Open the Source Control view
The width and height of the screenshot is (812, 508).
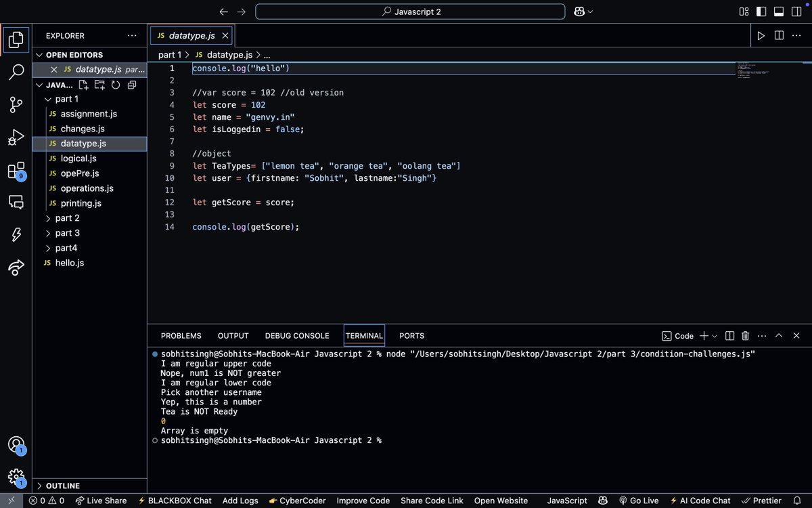click(x=16, y=104)
